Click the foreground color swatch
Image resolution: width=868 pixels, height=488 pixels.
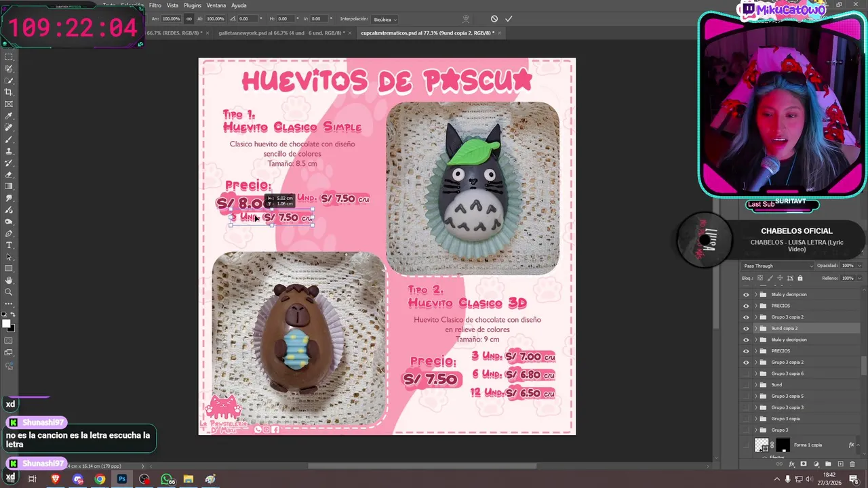(7, 323)
